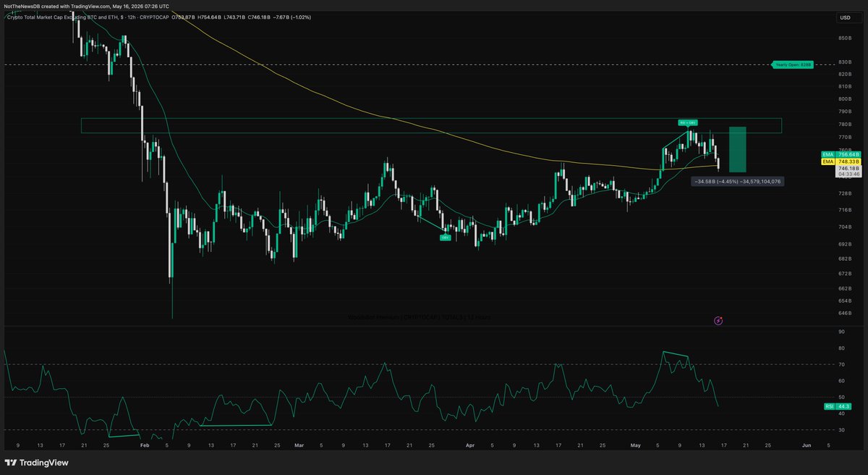Click 830 B on the price axis

(x=845, y=62)
